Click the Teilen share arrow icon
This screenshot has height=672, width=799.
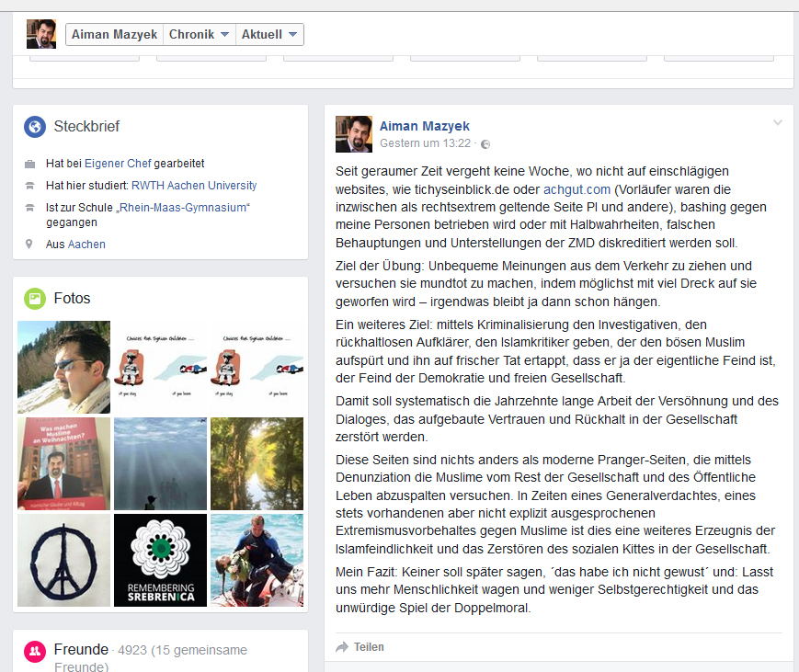(342, 647)
